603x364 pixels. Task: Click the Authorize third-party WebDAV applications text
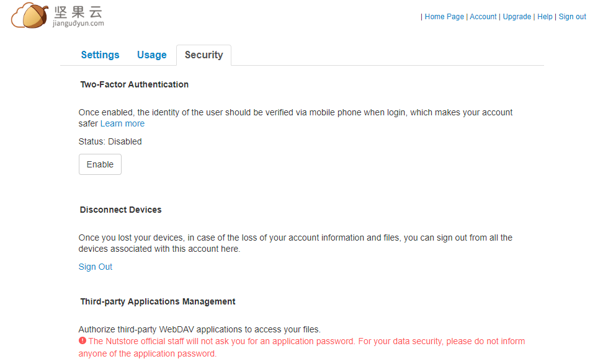point(200,329)
